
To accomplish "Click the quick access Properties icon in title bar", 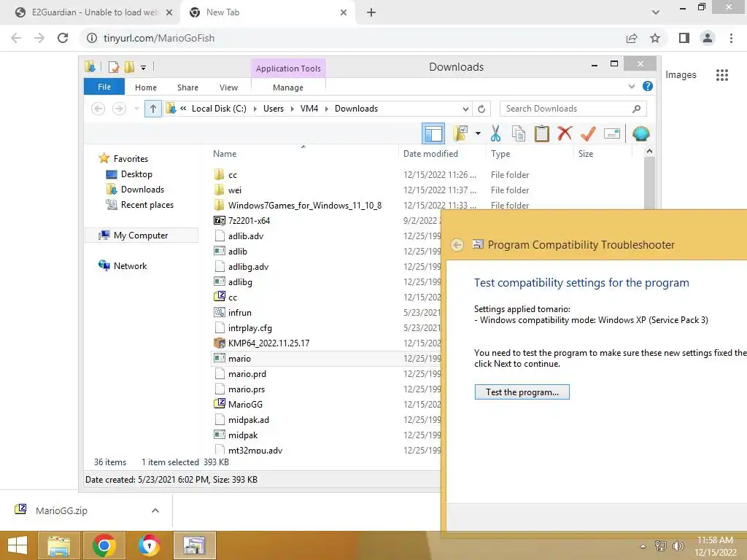I will pyautogui.click(x=113, y=67).
